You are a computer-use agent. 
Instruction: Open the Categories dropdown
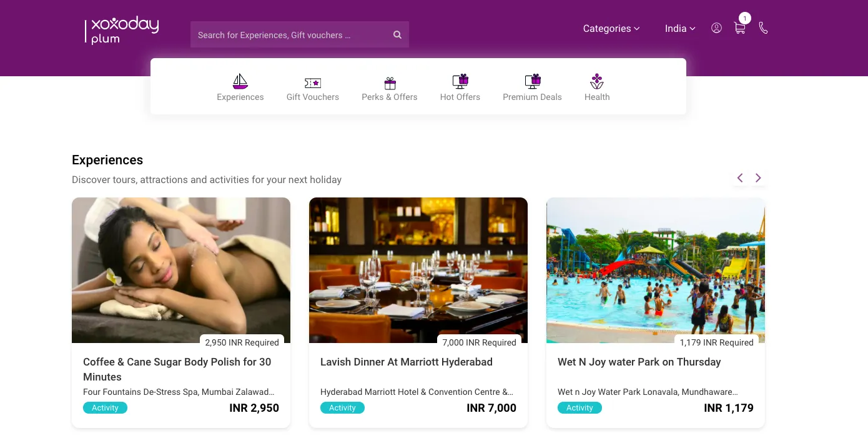click(x=611, y=29)
